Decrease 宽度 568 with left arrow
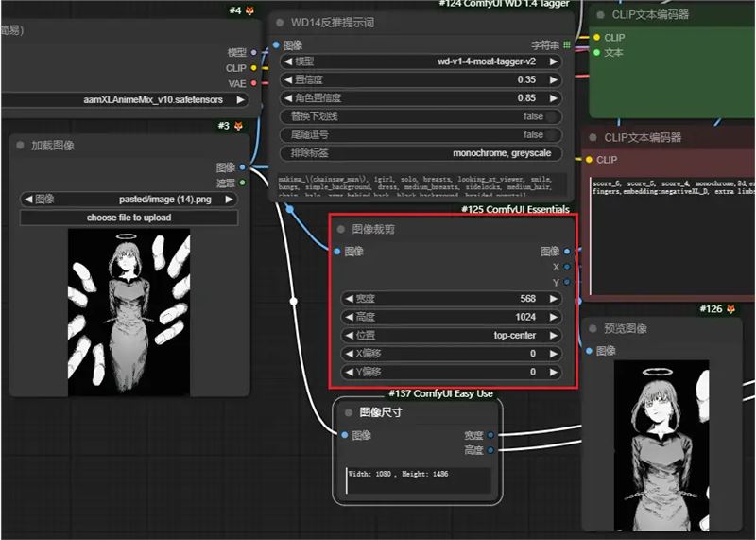 click(349, 298)
